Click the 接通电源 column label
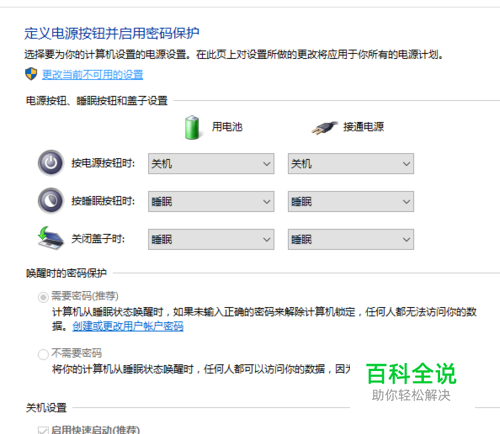Screen dimensions: 500x434 (x=364, y=127)
